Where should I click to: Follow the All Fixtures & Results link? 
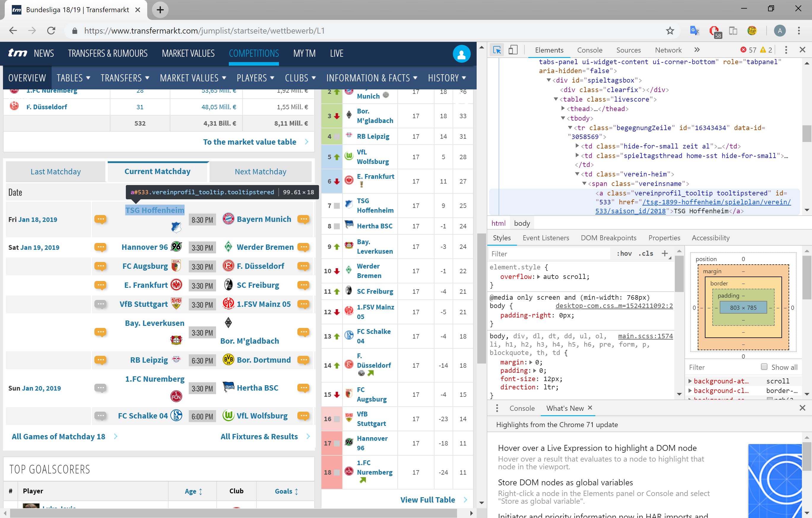click(x=259, y=436)
